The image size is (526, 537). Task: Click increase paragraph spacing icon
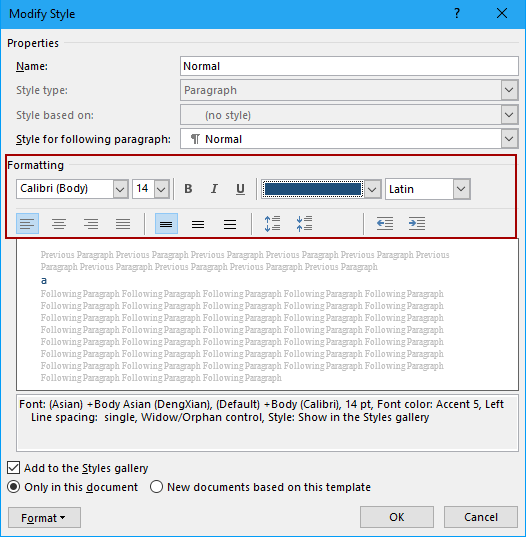point(273,224)
